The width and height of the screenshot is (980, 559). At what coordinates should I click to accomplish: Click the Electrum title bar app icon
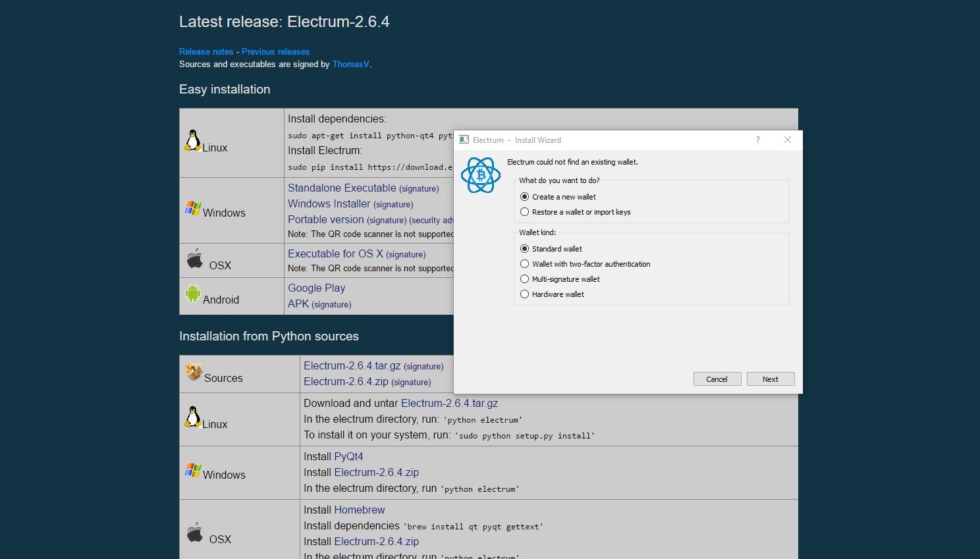point(464,140)
